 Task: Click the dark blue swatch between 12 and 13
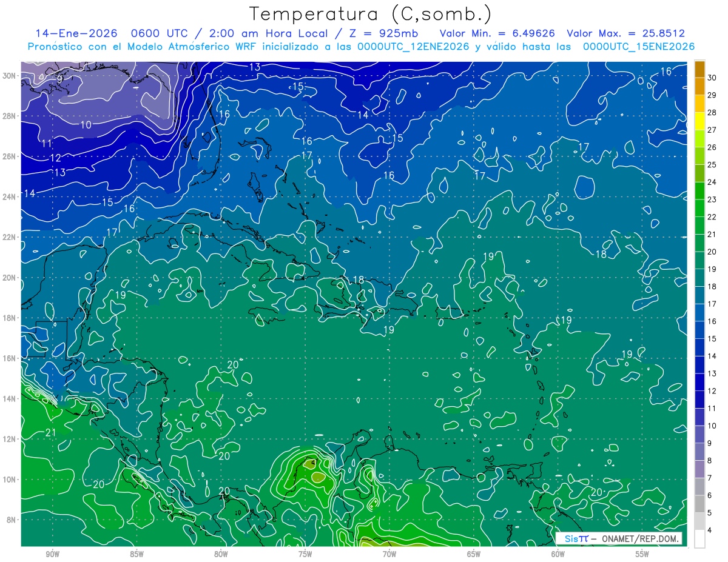(x=699, y=383)
